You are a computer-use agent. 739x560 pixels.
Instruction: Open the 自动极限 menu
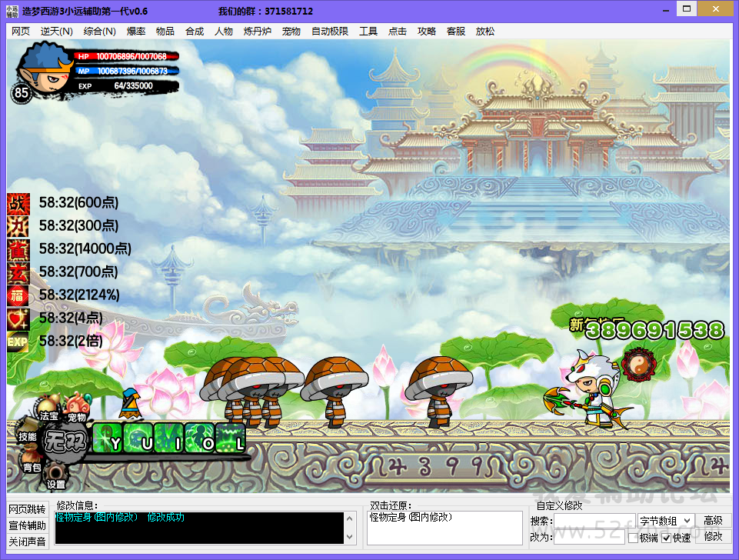(x=330, y=32)
